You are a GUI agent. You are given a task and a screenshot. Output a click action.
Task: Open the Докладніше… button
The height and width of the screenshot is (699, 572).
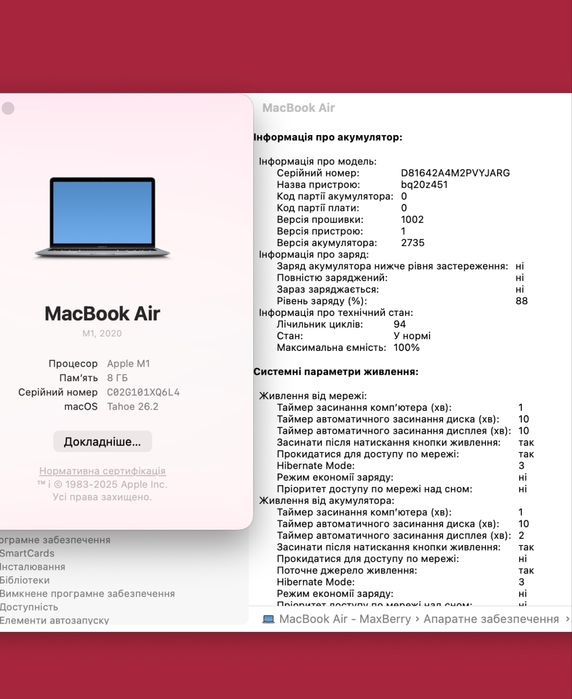coord(103,441)
